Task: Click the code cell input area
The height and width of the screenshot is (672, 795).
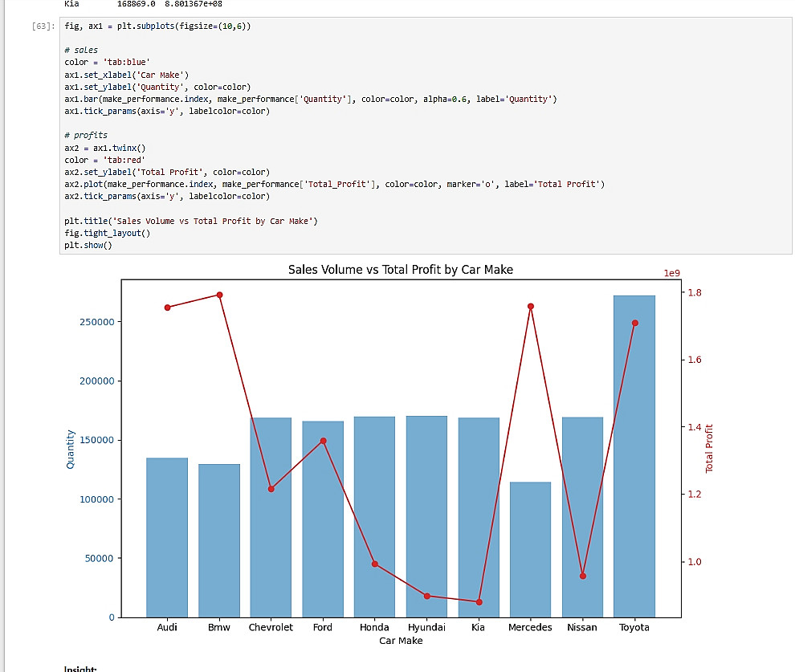Action: click(426, 136)
